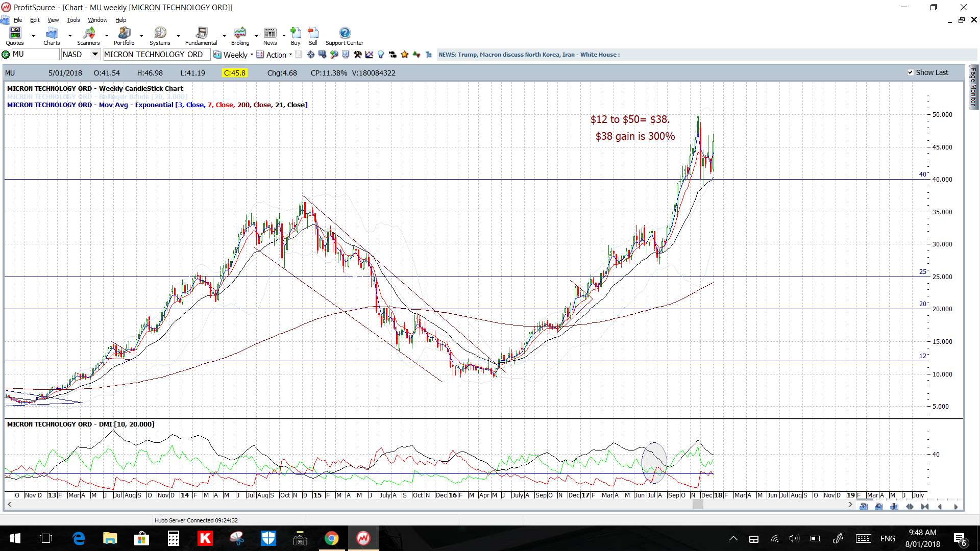
Task: Click the chart horizontal scrollbar thumb
Action: point(698,505)
